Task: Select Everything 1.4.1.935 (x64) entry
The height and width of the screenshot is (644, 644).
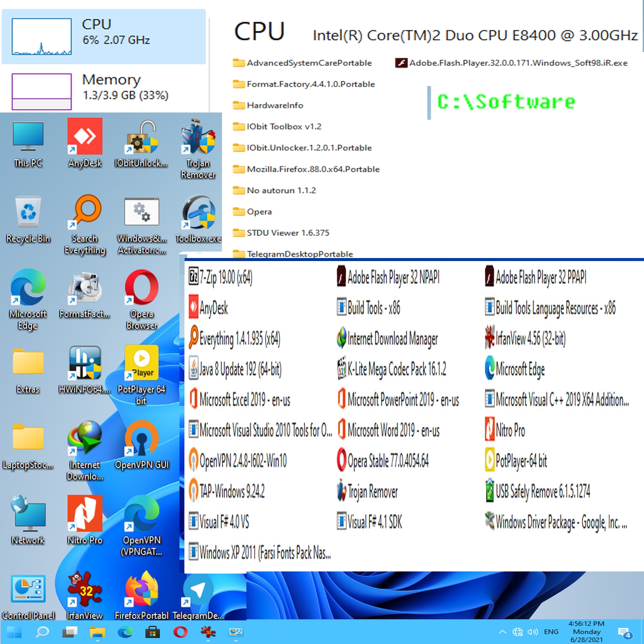Action: click(x=235, y=339)
